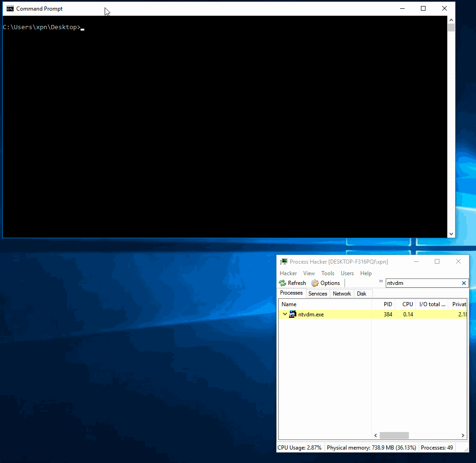This screenshot has height=463, width=476.
Task: Open the Hacker menu
Action: (288, 273)
